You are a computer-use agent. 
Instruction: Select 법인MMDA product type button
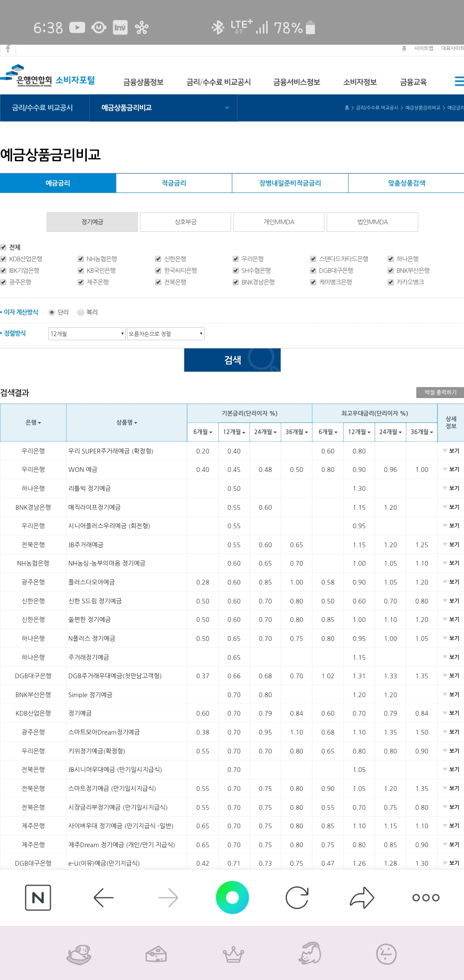[372, 222]
